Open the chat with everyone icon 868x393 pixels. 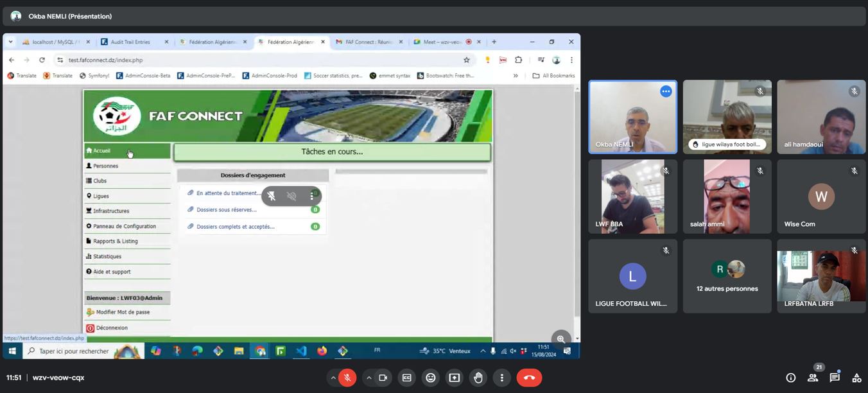835,378
